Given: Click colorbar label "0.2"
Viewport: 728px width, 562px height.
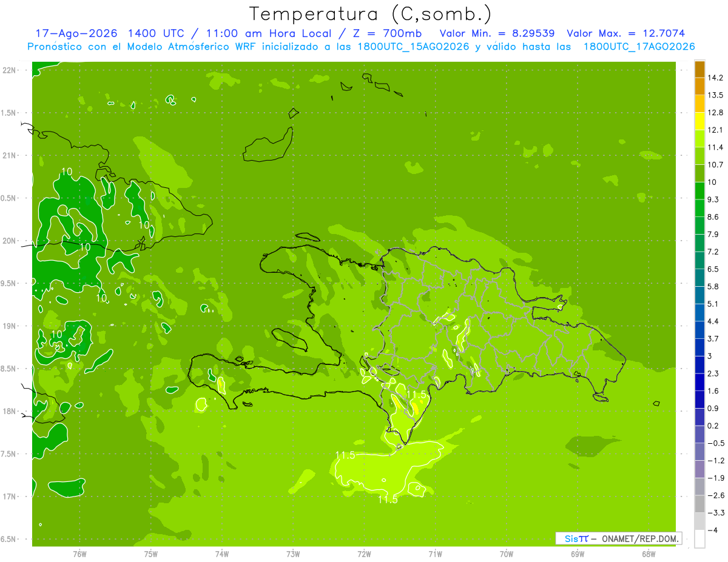Looking at the screenshot, I should coord(713,426).
